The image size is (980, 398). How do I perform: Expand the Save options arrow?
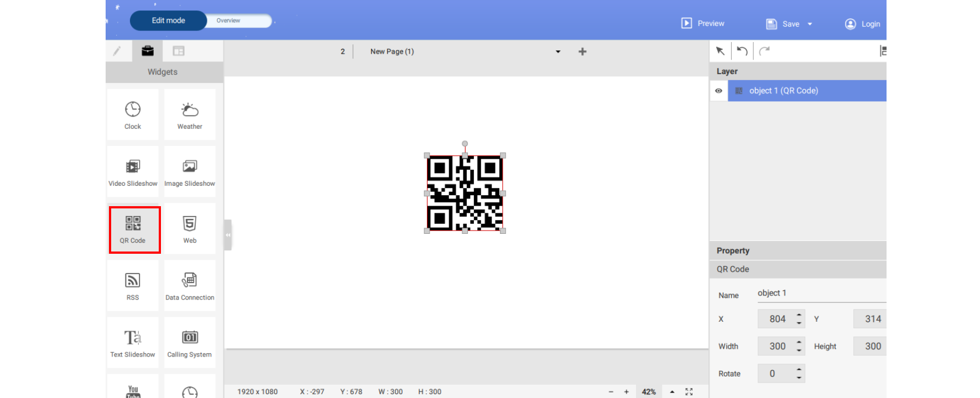coord(810,24)
